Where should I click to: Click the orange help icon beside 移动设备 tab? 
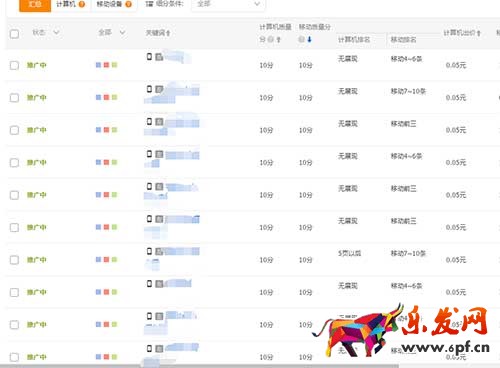click(x=128, y=4)
